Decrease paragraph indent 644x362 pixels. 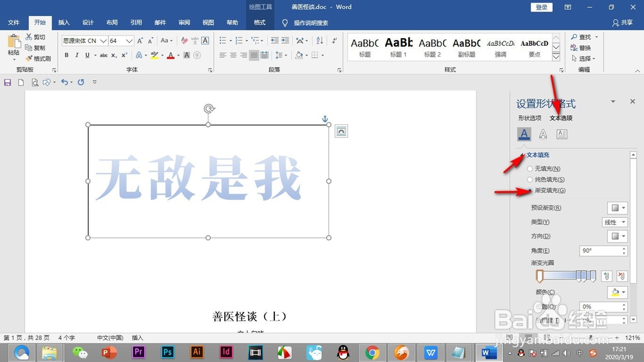click(275, 41)
